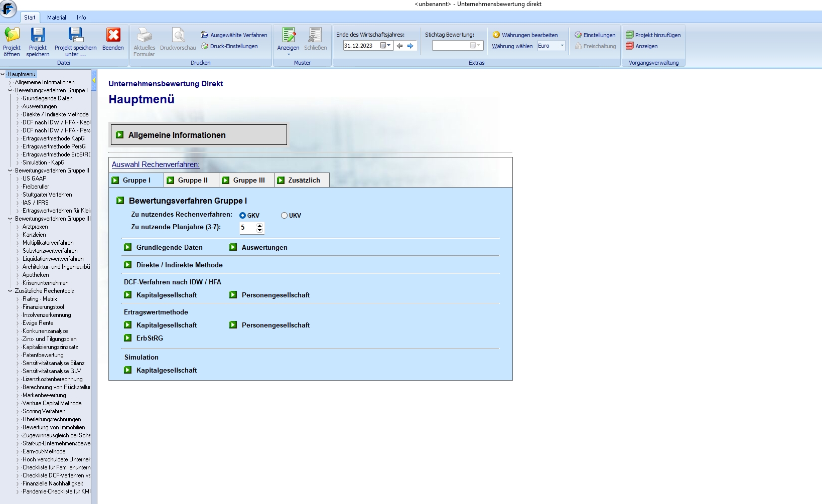Open the Material ribbon tab

(x=57, y=18)
